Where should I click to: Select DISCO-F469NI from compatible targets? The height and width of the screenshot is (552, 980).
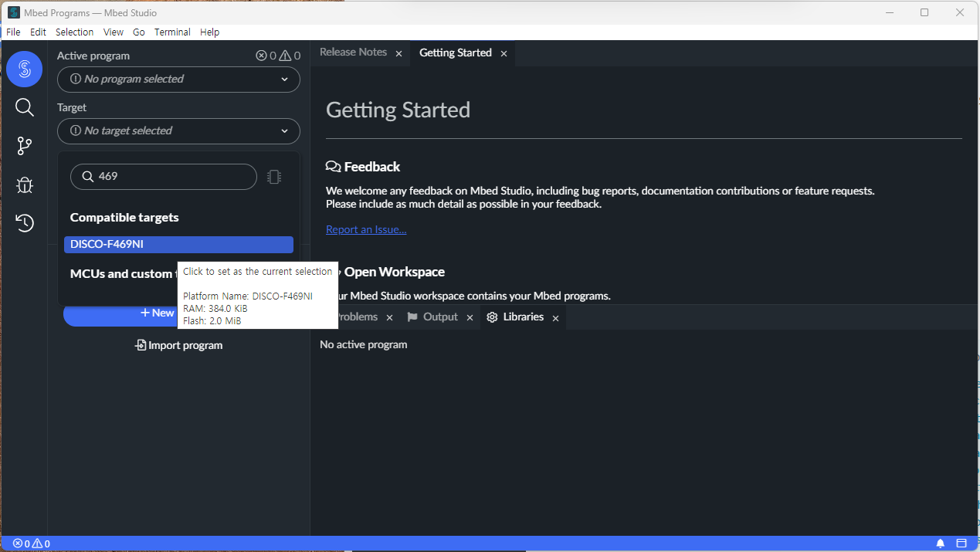(x=178, y=245)
